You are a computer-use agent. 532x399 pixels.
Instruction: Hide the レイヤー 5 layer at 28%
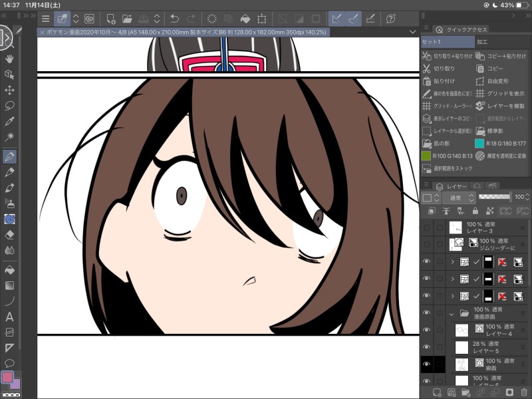tap(427, 347)
